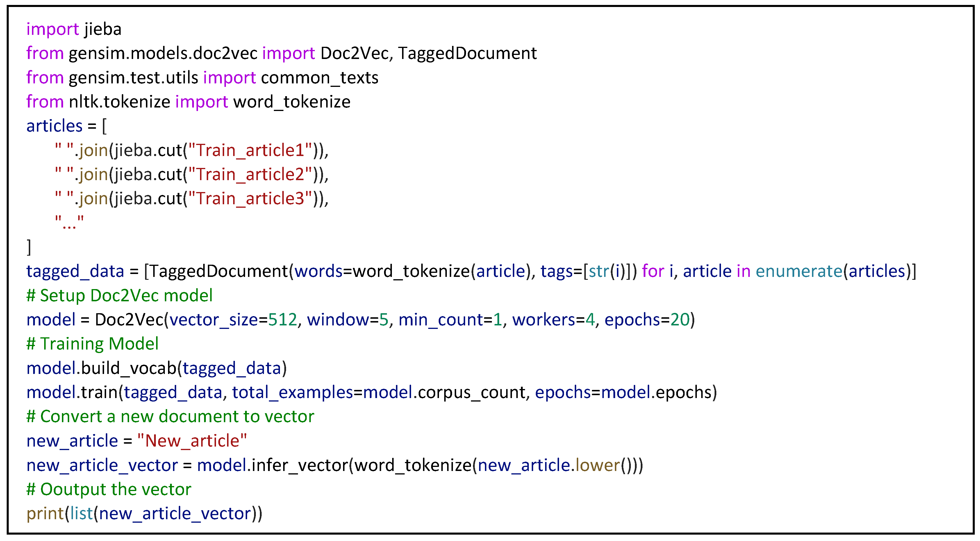This screenshot has height=541, width=980.
Task: Click the articles variable assignment
Action: 54,126
